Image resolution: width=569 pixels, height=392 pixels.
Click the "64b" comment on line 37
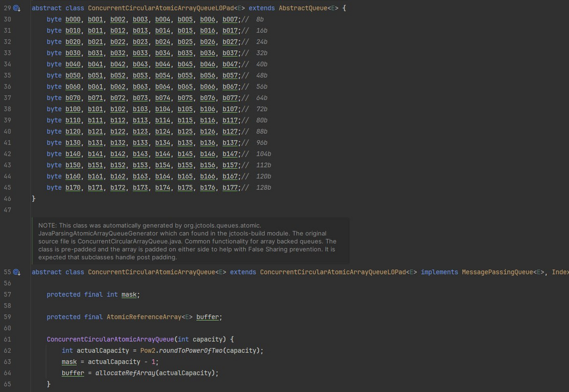click(262, 98)
